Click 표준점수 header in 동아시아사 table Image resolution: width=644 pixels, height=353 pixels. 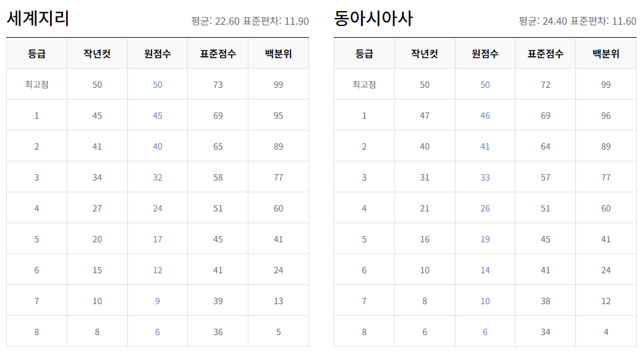[x=546, y=53]
